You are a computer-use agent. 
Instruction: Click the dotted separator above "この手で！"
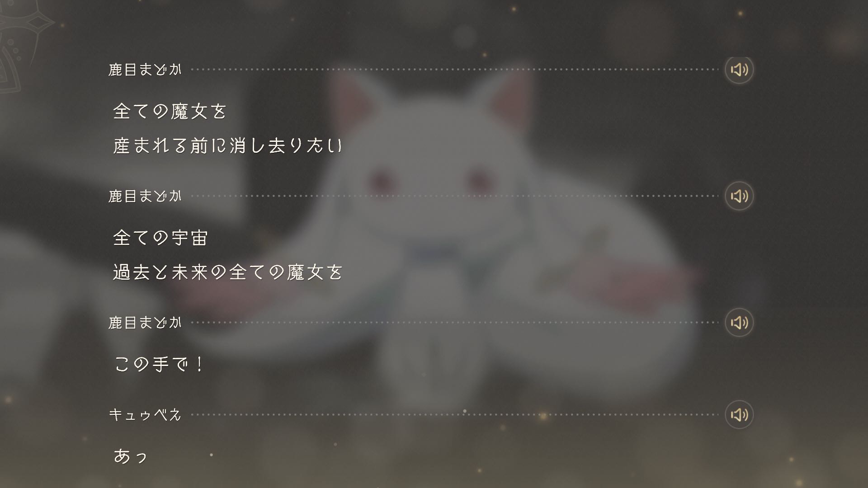point(455,323)
